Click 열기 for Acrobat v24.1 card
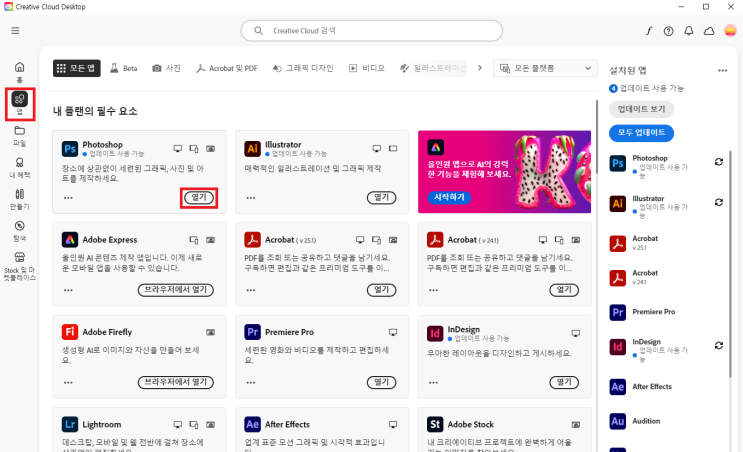Viewport: 743px width, 452px height. pos(564,290)
